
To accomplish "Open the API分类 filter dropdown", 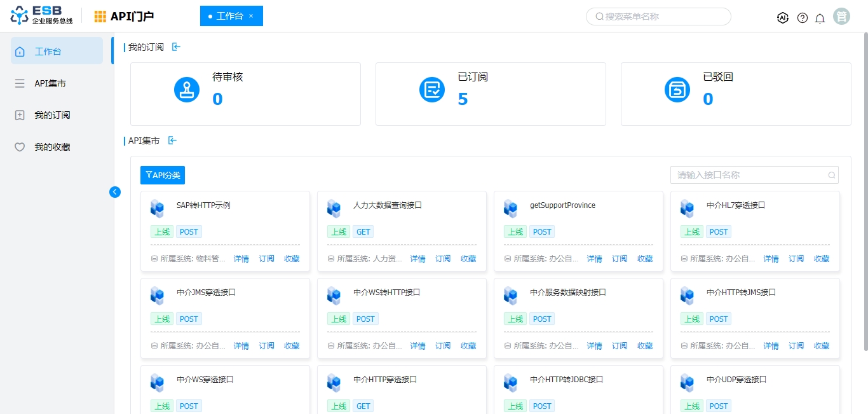I will pos(163,176).
